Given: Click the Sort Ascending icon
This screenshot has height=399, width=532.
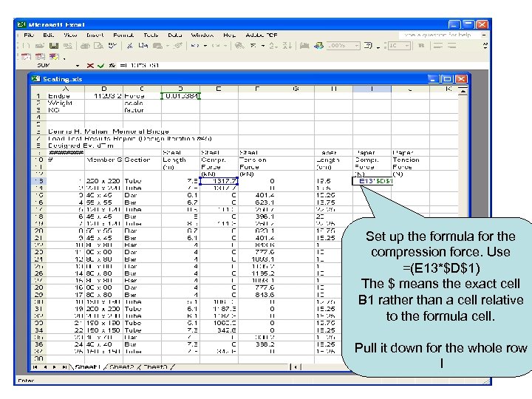Looking at the screenshot, I should coord(273,46).
